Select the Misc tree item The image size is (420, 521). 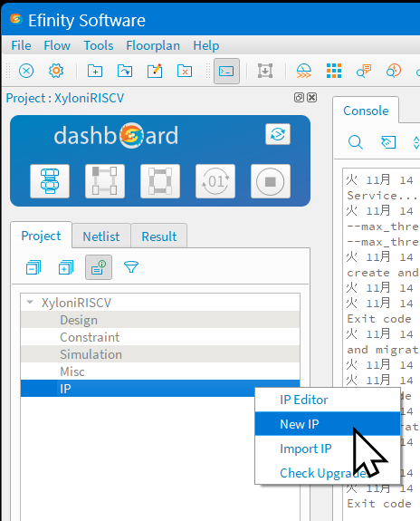(x=160, y=371)
